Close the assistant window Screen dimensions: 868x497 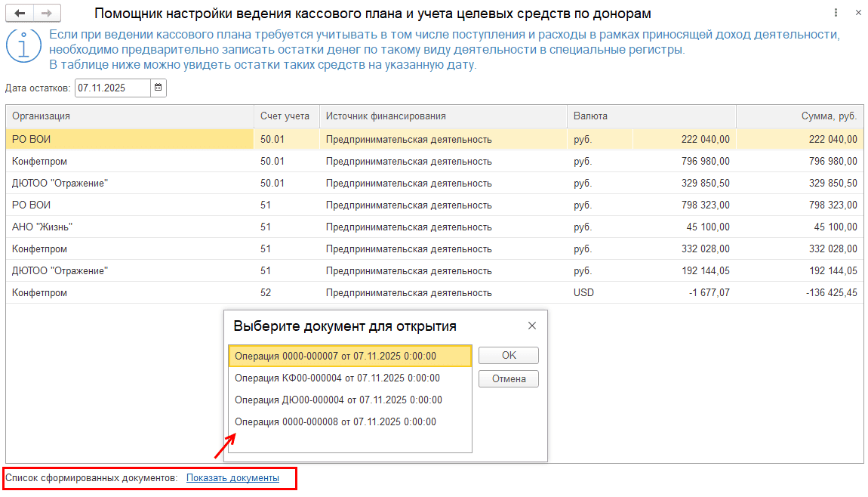point(857,14)
